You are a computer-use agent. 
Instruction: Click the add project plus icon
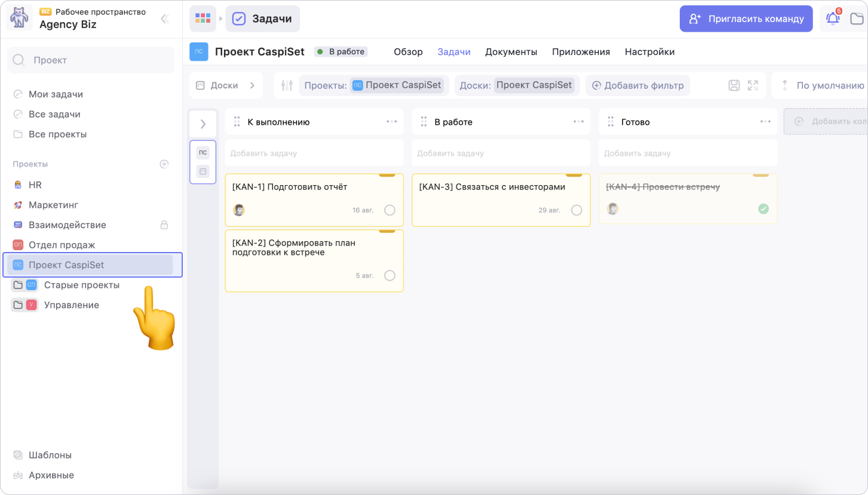point(164,164)
